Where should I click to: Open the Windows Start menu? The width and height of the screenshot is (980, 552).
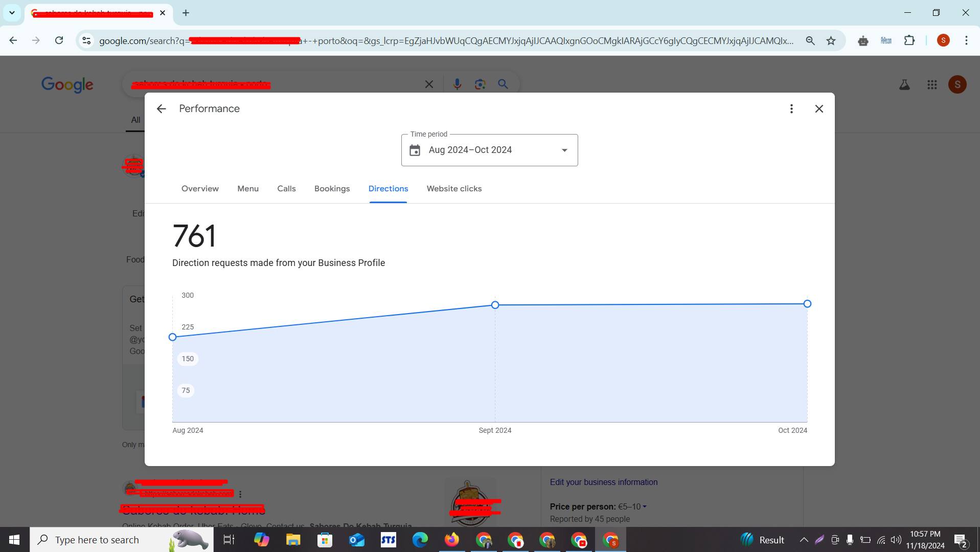click(x=14, y=540)
